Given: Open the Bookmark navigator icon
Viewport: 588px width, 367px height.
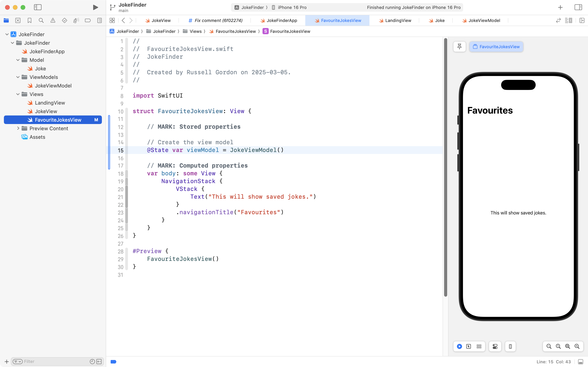Looking at the screenshot, I should pyautogui.click(x=29, y=20).
